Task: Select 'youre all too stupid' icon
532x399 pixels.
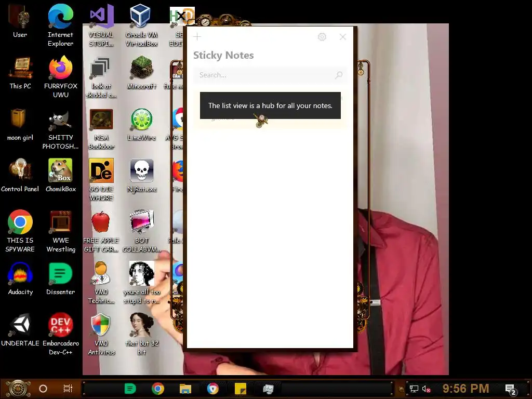Action: pyautogui.click(x=141, y=283)
